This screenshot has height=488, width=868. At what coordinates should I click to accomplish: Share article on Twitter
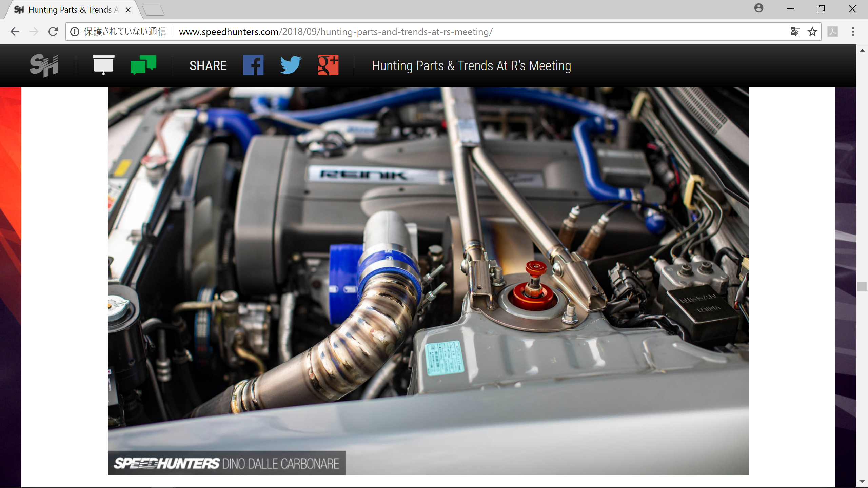tap(291, 65)
